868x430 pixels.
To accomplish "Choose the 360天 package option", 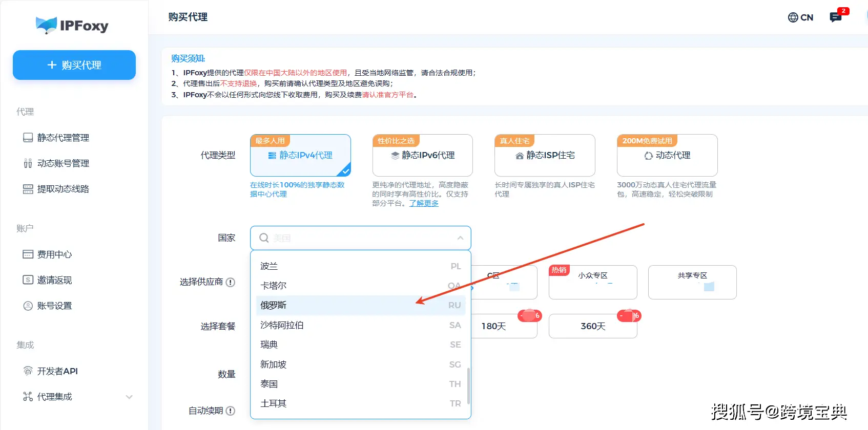I will point(592,326).
